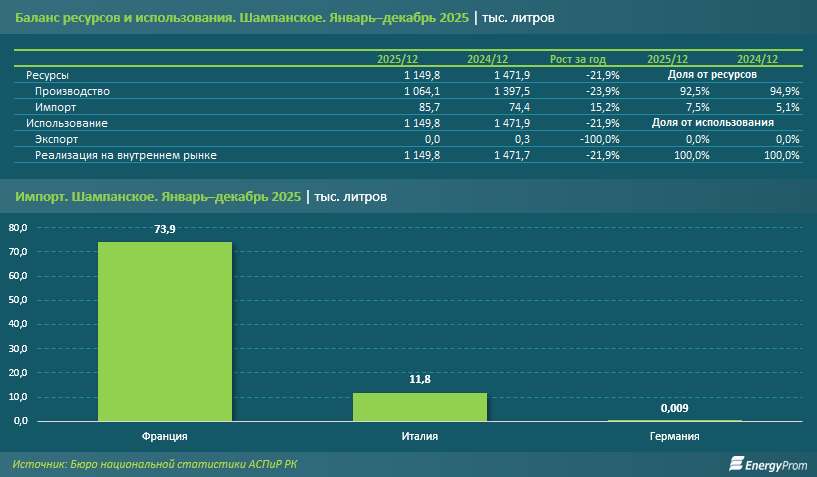
Task: Select the Германия axis label
Action: tap(674, 437)
